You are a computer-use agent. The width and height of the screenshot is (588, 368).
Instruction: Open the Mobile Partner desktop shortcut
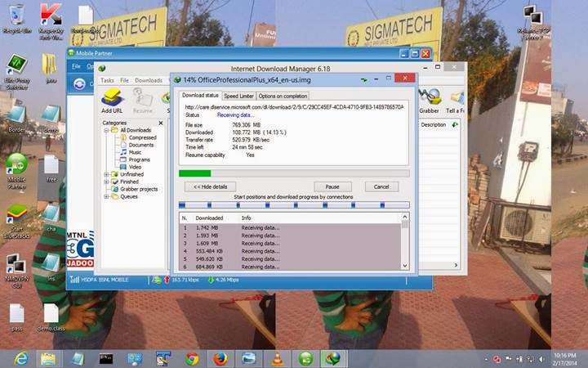[x=16, y=171]
